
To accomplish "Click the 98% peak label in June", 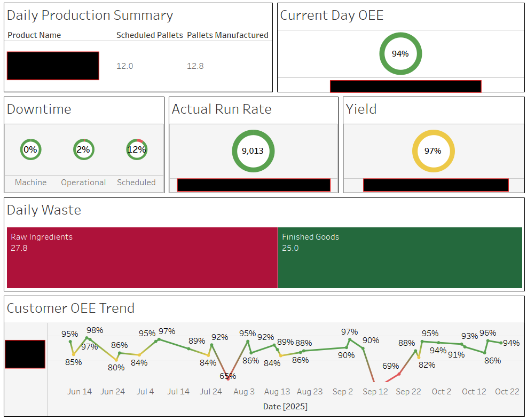I will coord(95,330).
